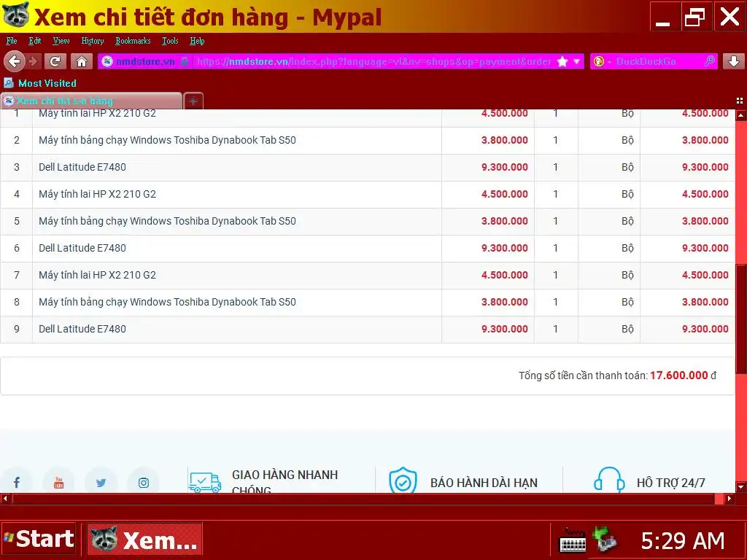Open the Home page icon

click(x=82, y=61)
